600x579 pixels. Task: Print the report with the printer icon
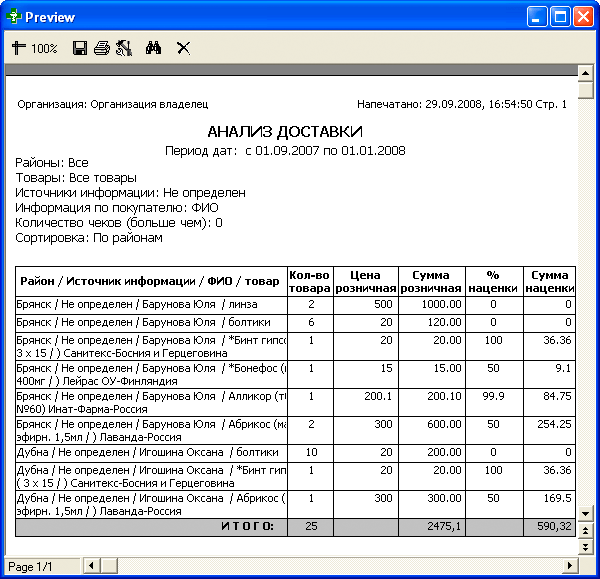[x=102, y=48]
